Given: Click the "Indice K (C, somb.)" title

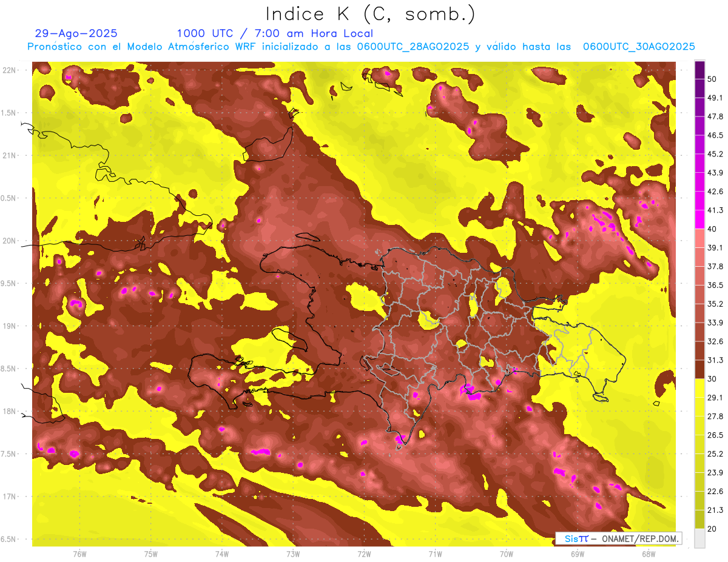Looking at the screenshot, I should coord(371,15).
